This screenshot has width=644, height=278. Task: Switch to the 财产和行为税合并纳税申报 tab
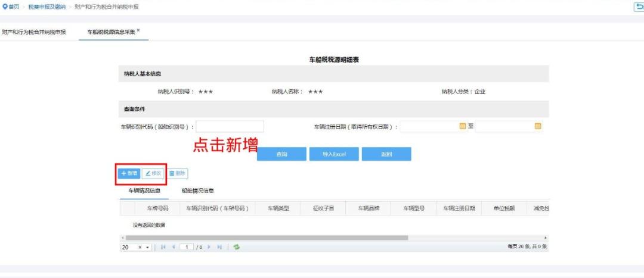pos(33,31)
